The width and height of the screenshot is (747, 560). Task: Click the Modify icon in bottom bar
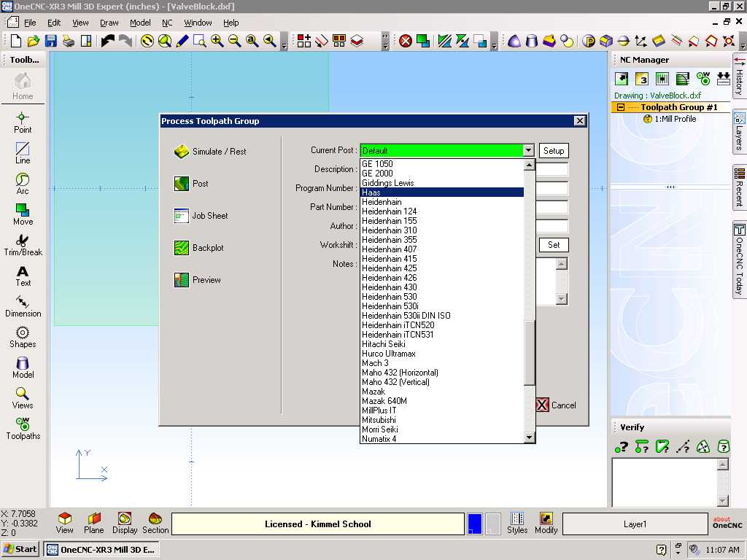[x=546, y=524]
